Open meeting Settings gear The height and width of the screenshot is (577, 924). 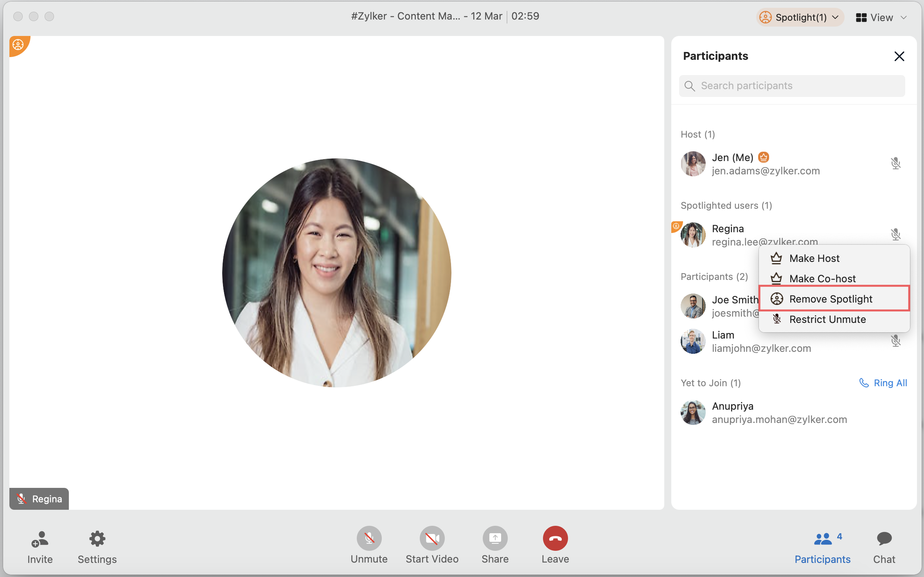97,539
